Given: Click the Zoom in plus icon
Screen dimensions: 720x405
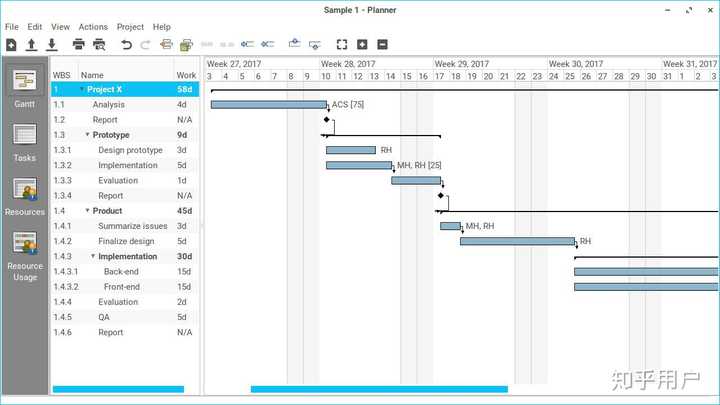Looking at the screenshot, I should coord(362,45).
